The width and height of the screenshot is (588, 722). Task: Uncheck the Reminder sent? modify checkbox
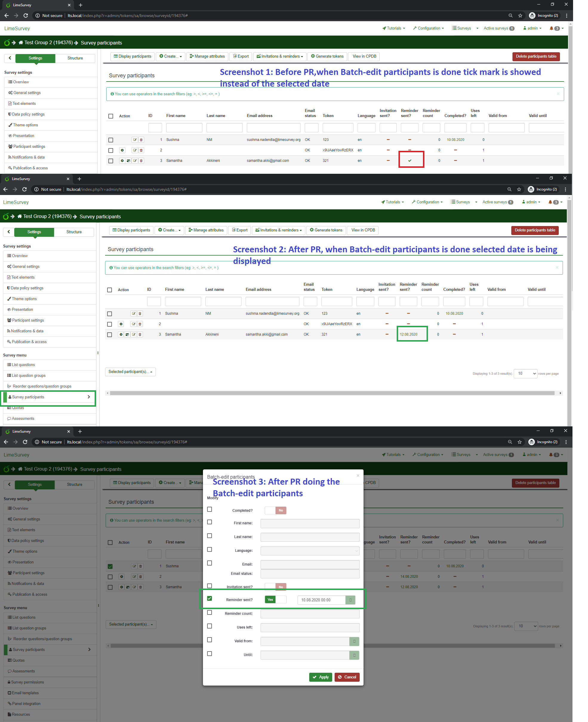point(209,599)
